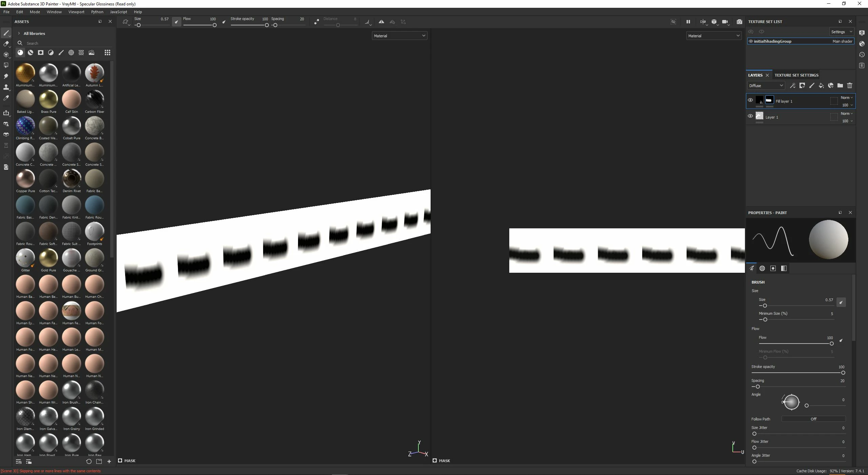Screen dimensions: 868x475
Task: Switch to Texture Set Settings tab
Action: (796, 75)
